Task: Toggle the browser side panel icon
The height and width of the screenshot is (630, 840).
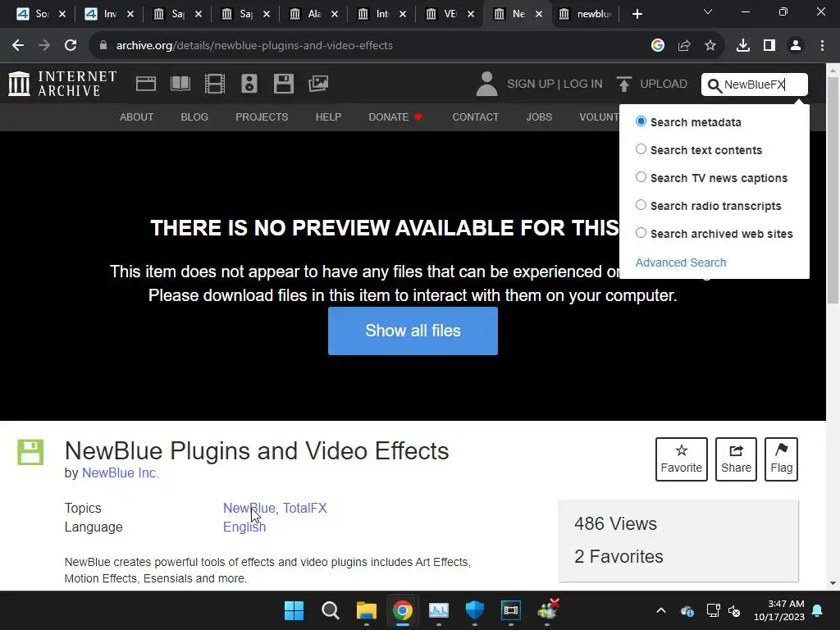Action: (x=769, y=46)
